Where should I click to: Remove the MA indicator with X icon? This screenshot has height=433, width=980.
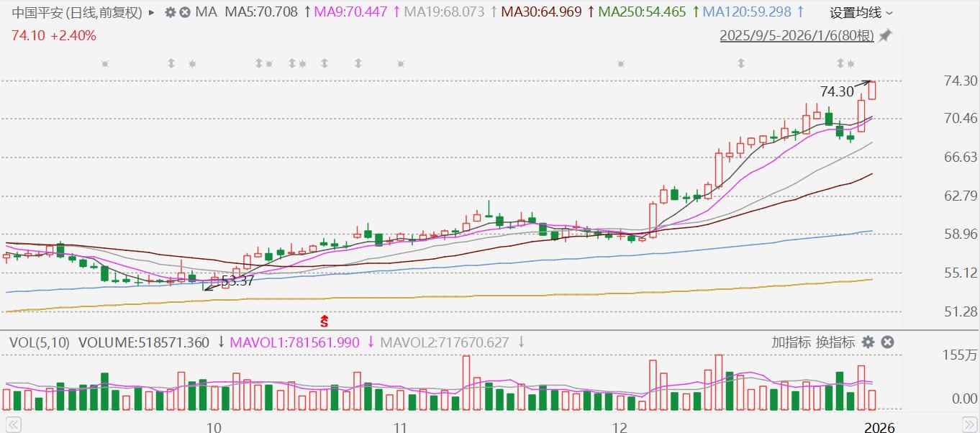point(185,12)
